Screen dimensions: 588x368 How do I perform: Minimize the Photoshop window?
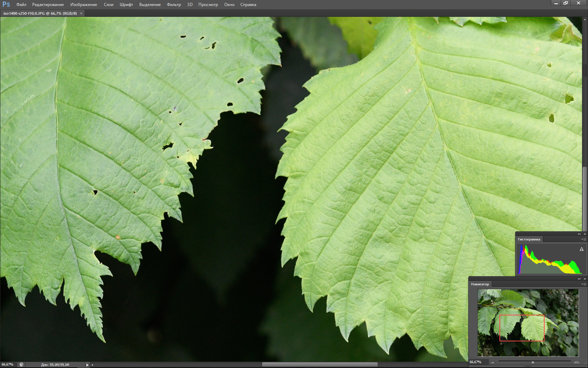pyautogui.click(x=556, y=3)
